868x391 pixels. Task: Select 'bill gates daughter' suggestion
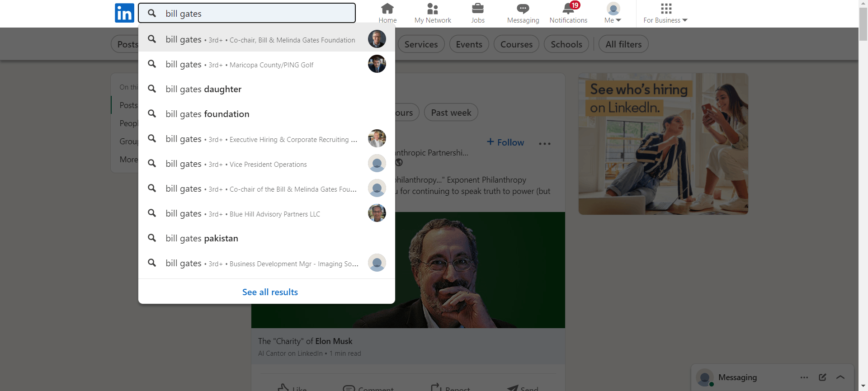point(203,89)
